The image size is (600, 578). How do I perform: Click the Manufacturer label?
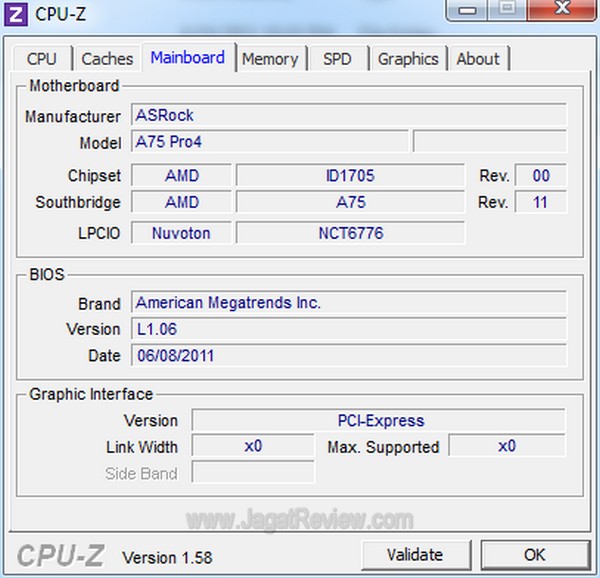pos(73,116)
